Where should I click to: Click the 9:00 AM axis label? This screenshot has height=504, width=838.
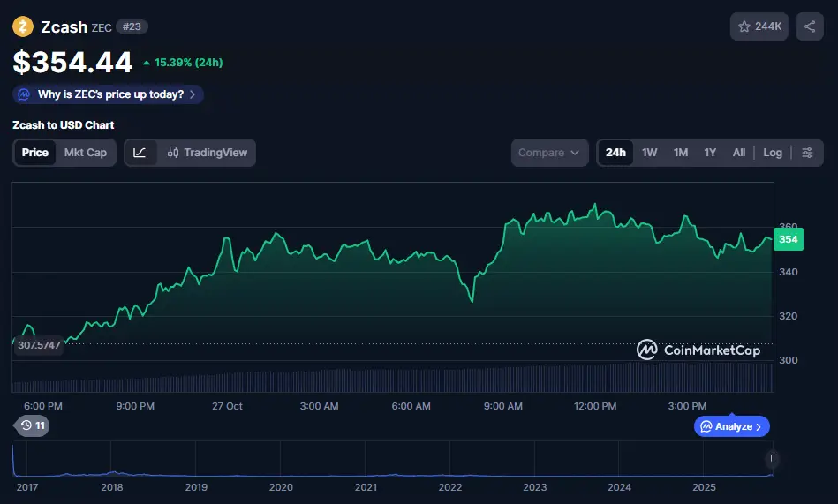click(503, 406)
